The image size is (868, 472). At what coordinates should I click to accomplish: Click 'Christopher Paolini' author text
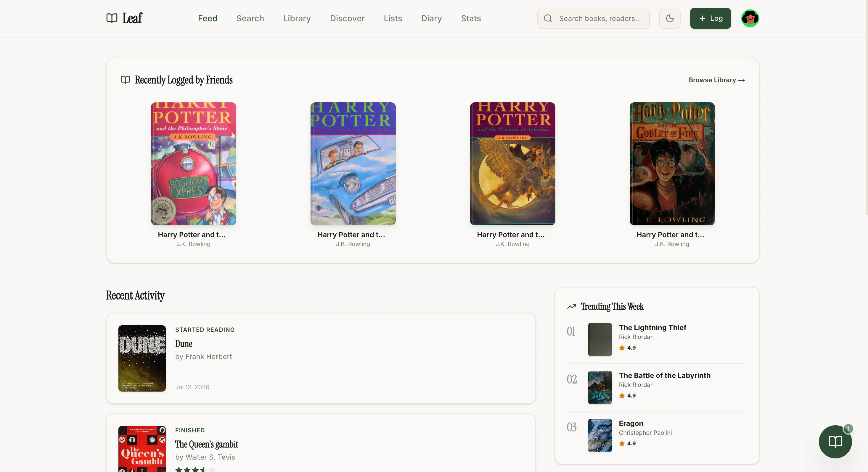[x=645, y=433]
